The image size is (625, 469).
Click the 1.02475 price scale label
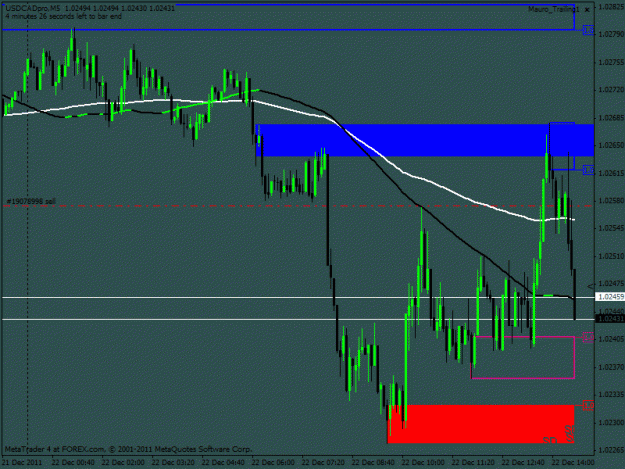[x=611, y=284]
